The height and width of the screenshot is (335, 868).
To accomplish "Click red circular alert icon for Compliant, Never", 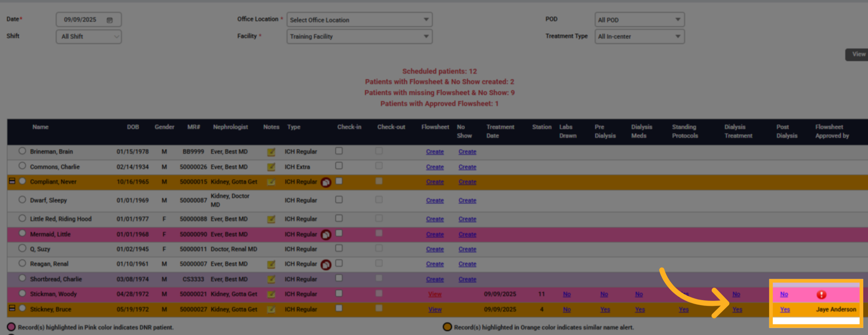I will [x=326, y=182].
